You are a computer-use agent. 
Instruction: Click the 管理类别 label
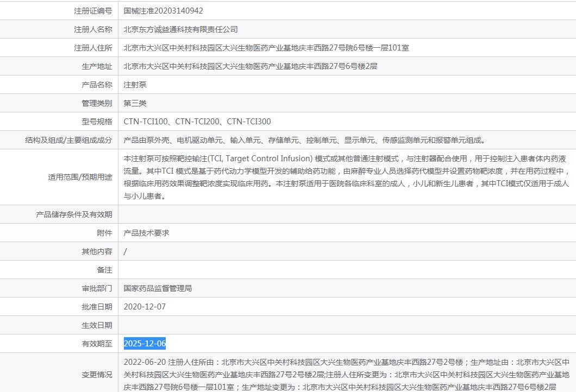click(97, 103)
